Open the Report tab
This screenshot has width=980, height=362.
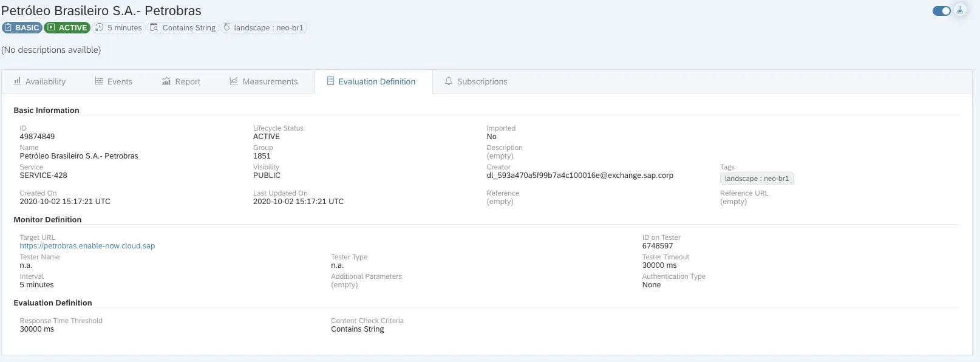coord(187,81)
